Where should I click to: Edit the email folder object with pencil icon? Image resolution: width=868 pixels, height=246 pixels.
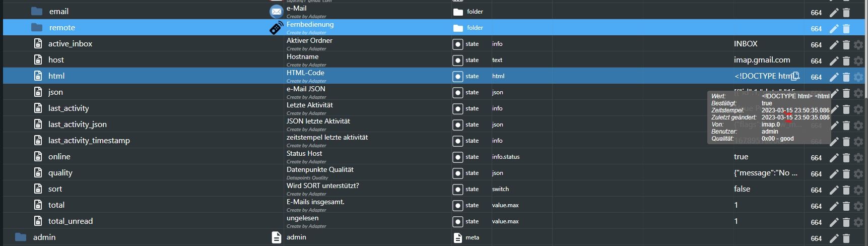pyautogui.click(x=834, y=13)
